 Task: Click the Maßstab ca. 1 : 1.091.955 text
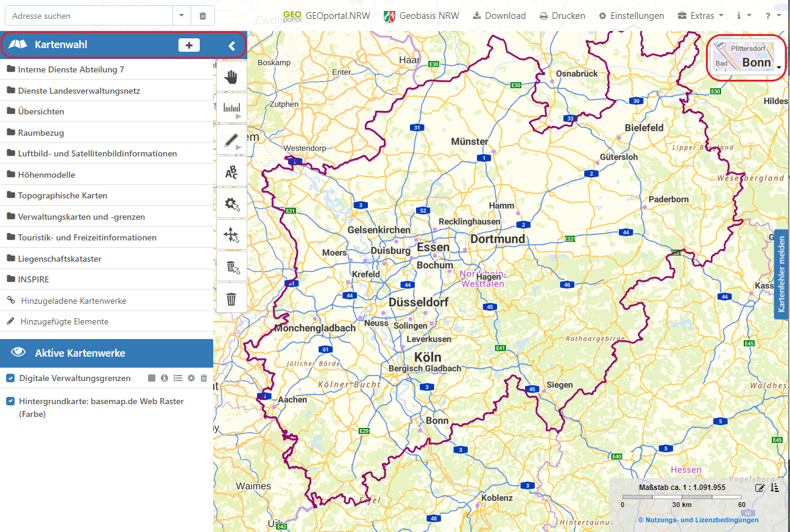click(x=682, y=488)
